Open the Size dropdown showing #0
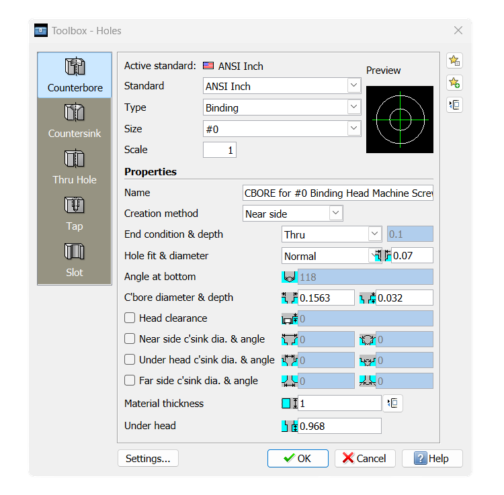Viewport: 504px width, 495px height. click(x=282, y=129)
